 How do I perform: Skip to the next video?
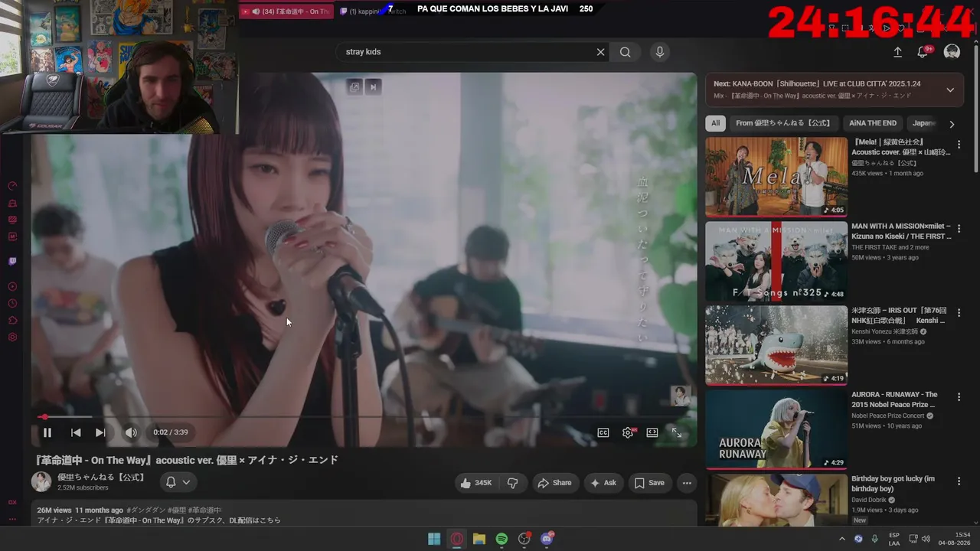click(100, 432)
